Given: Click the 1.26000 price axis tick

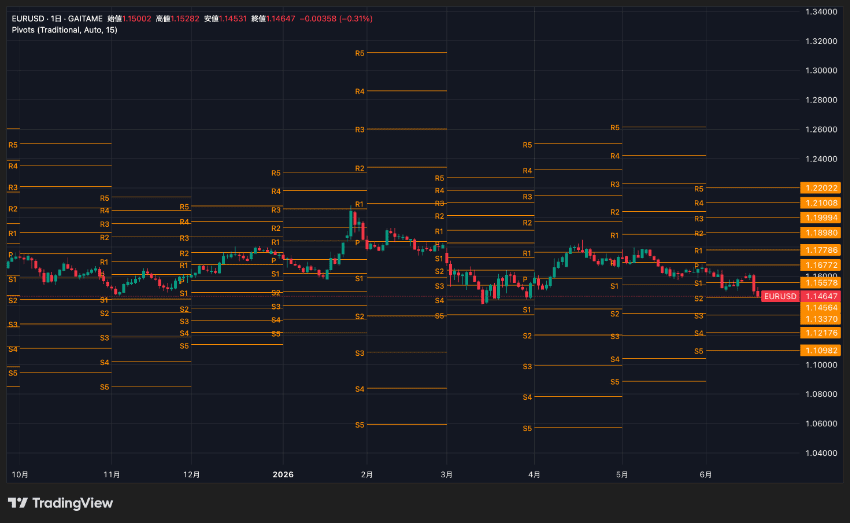Looking at the screenshot, I should coord(821,130).
